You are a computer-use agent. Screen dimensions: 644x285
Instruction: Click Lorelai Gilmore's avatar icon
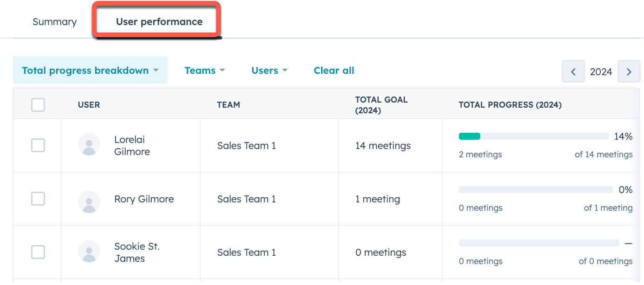pos(89,144)
